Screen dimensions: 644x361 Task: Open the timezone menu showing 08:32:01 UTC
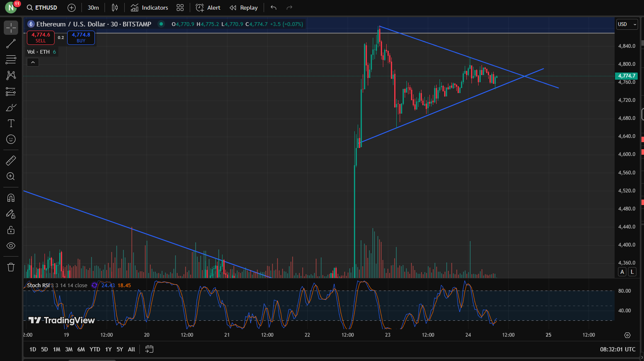[x=618, y=349]
